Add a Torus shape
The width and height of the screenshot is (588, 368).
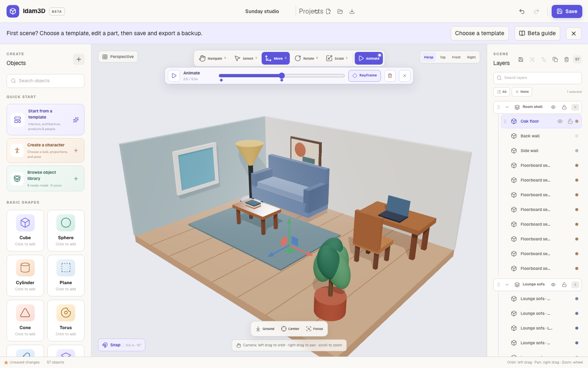click(66, 321)
